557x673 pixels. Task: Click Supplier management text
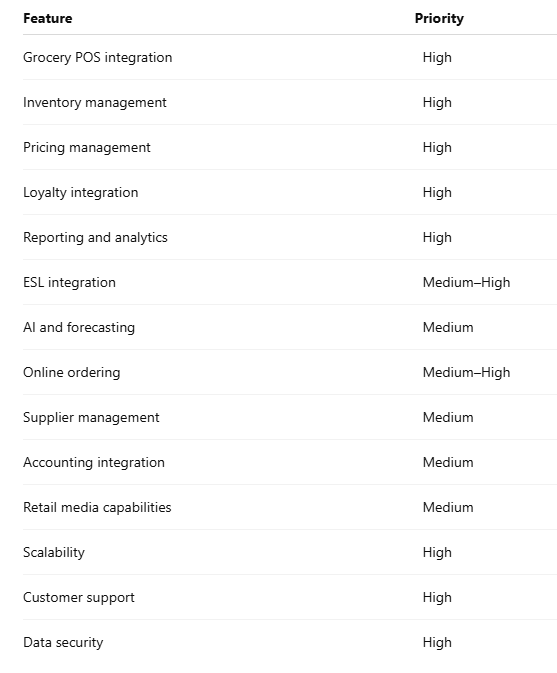[x=91, y=418]
